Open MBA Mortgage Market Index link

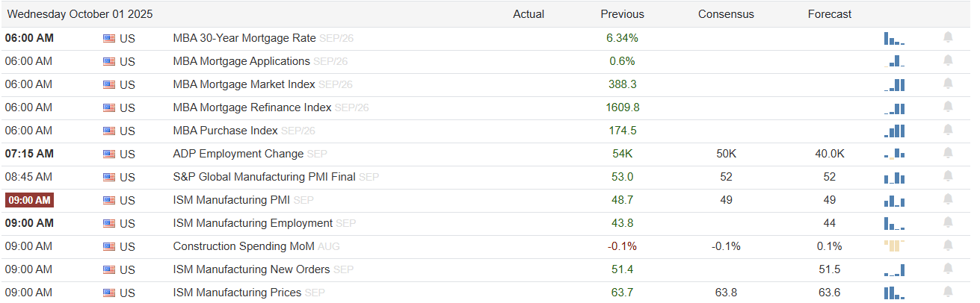pos(244,84)
